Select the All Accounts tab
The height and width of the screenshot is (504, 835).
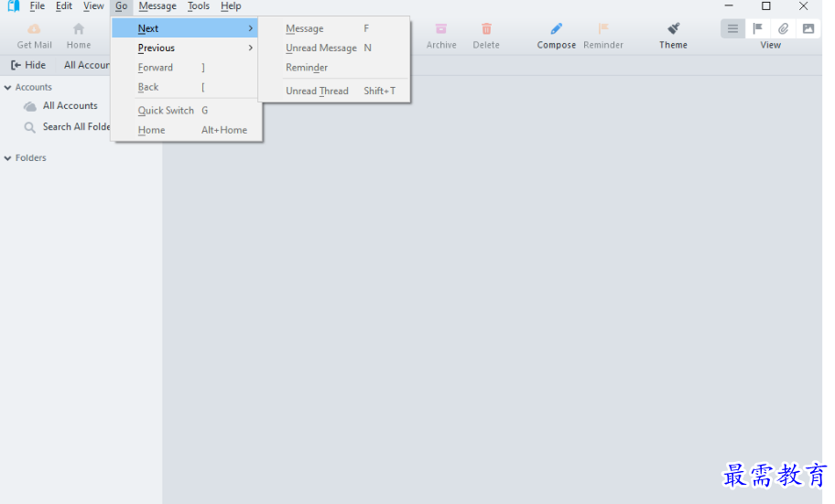point(87,65)
